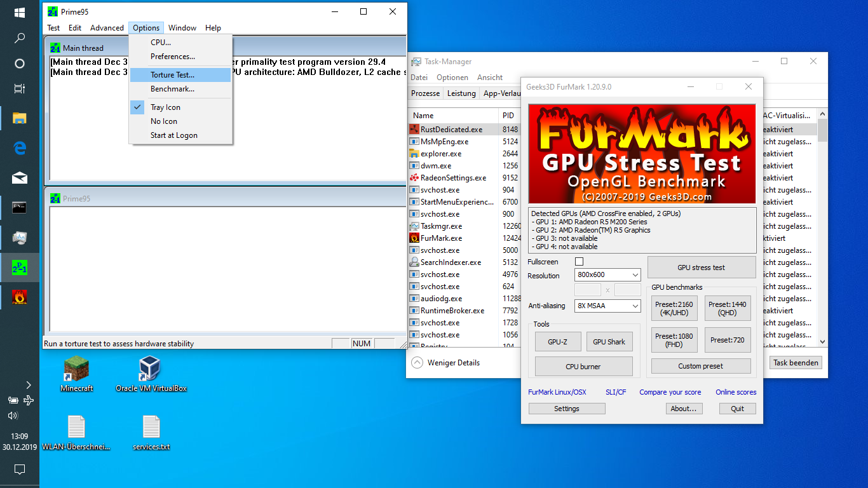868x488 pixels.
Task: Open Cortana circle icon in taskbar
Action: 19,64
